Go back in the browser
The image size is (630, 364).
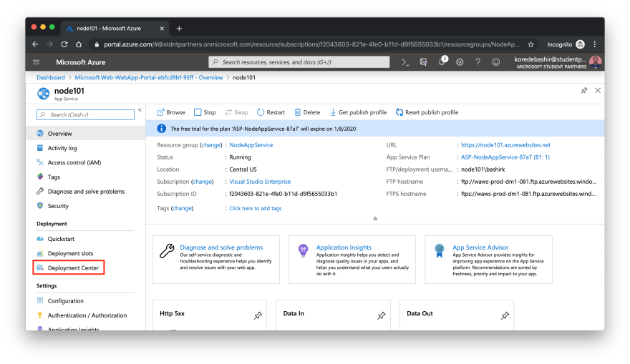[35, 44]
